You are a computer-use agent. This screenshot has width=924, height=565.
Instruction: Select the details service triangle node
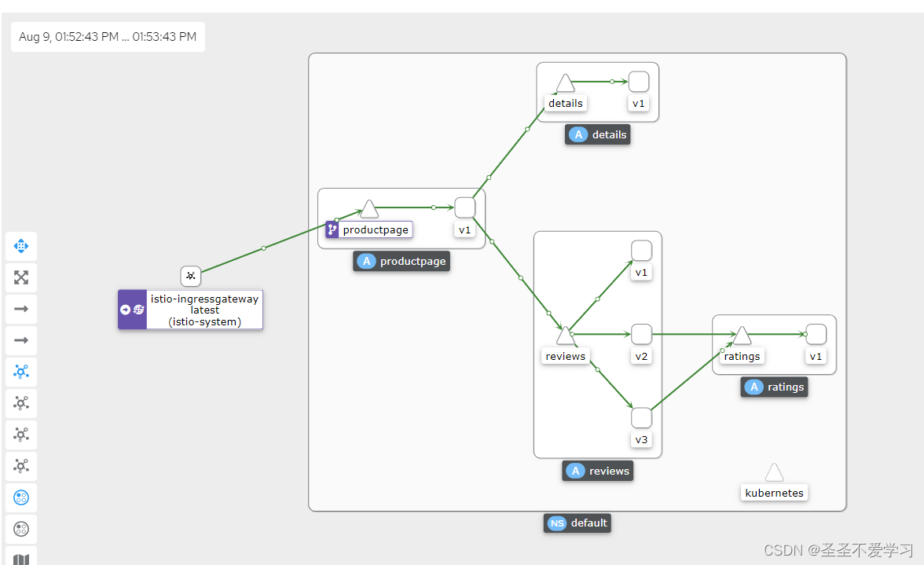[x=565, y=83]
